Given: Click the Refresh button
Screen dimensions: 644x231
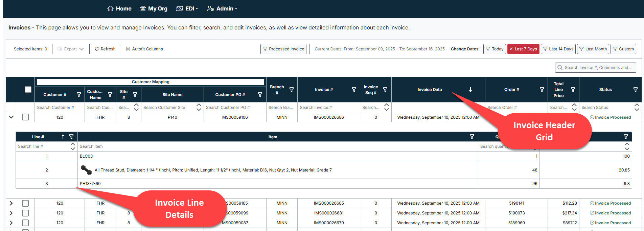Looking at the screenshot, I should (105, 49).
